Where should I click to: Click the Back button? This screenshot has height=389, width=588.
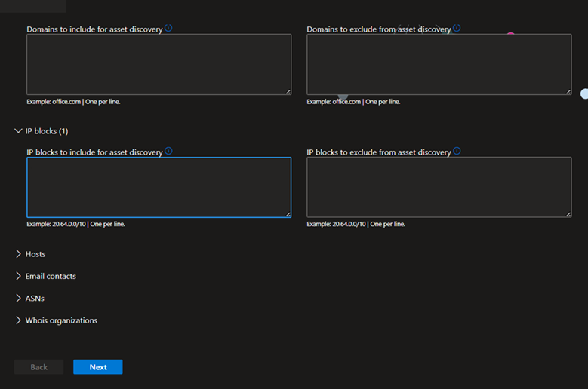pos(39,367)
